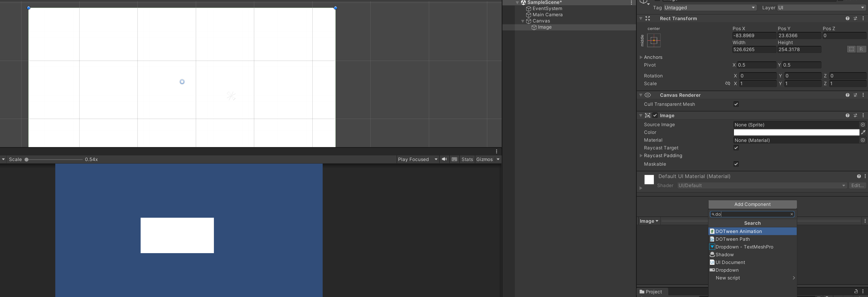868x297 pixels.
Task: Open Image component help icon
Action: [847, 116]
